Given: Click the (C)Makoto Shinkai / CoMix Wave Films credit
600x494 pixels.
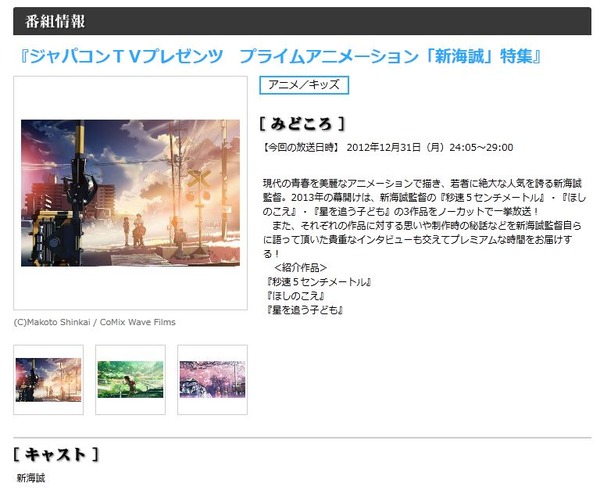Looking at the screenshot, I should (x=95, y=322).
